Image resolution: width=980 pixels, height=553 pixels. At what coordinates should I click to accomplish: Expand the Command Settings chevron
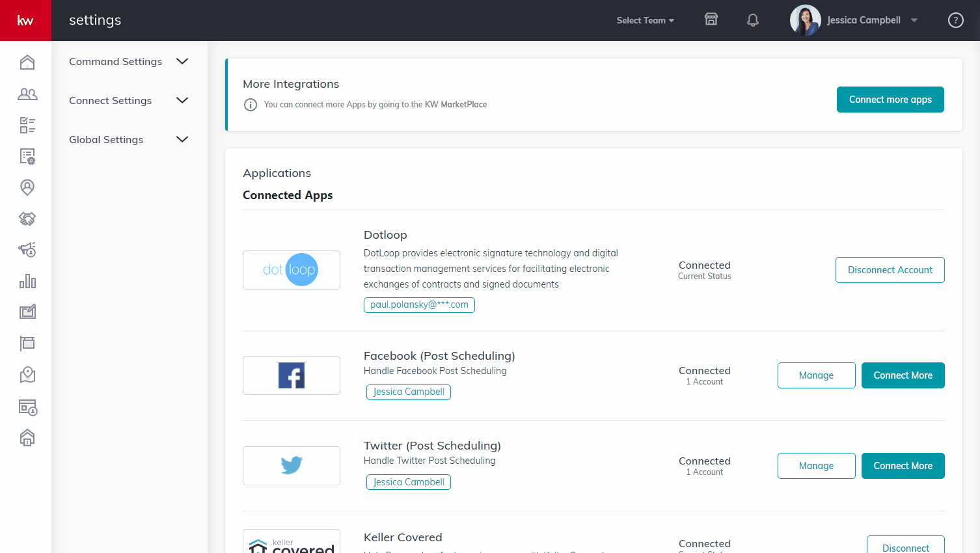(182, 61)
